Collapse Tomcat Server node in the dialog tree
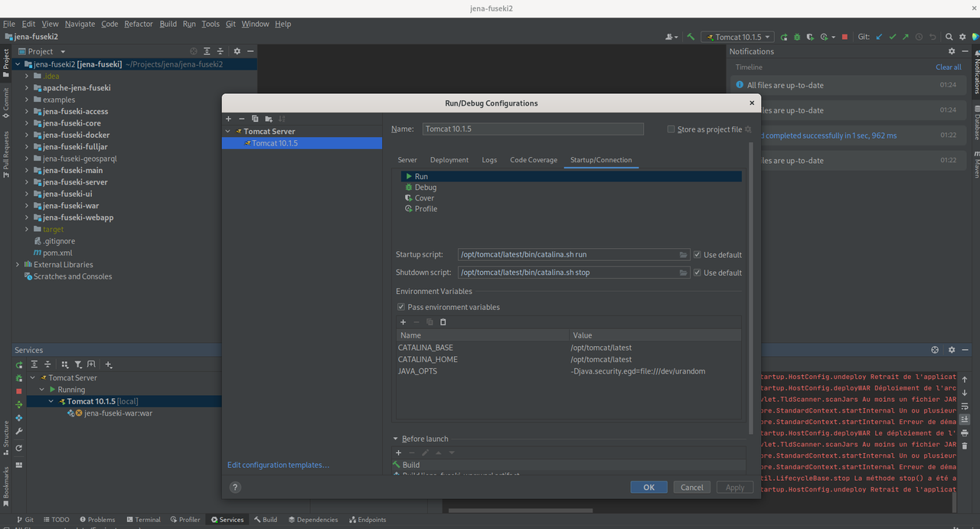 point(227,132)
